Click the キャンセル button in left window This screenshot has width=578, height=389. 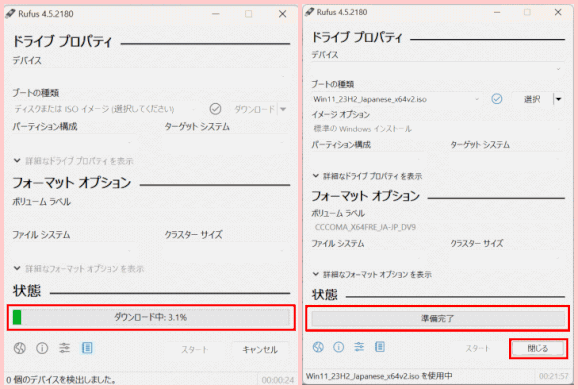260,350
